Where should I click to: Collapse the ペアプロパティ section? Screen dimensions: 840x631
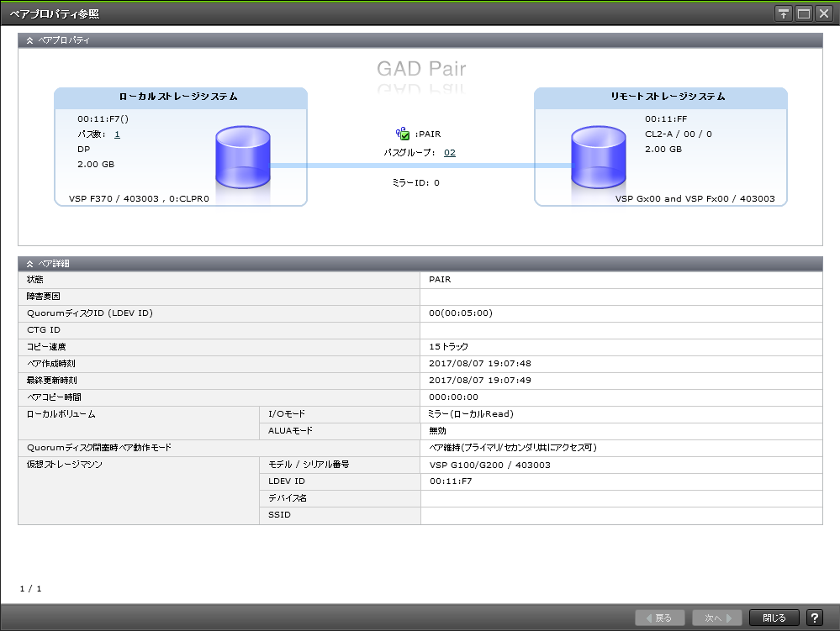point(30,40)
